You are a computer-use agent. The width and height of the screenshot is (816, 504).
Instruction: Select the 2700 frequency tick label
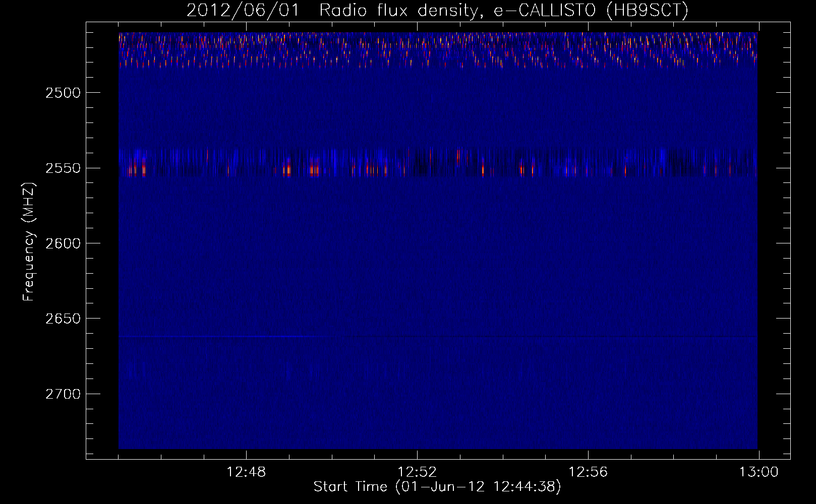(x=63, y=394)
